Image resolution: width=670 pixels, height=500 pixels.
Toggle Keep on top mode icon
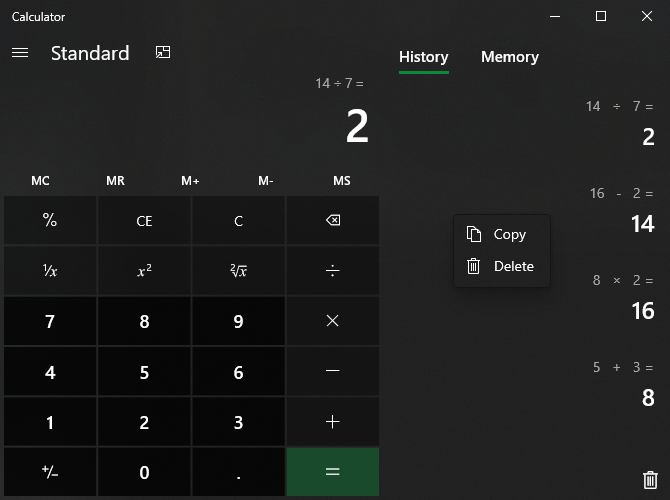point(163,53)
